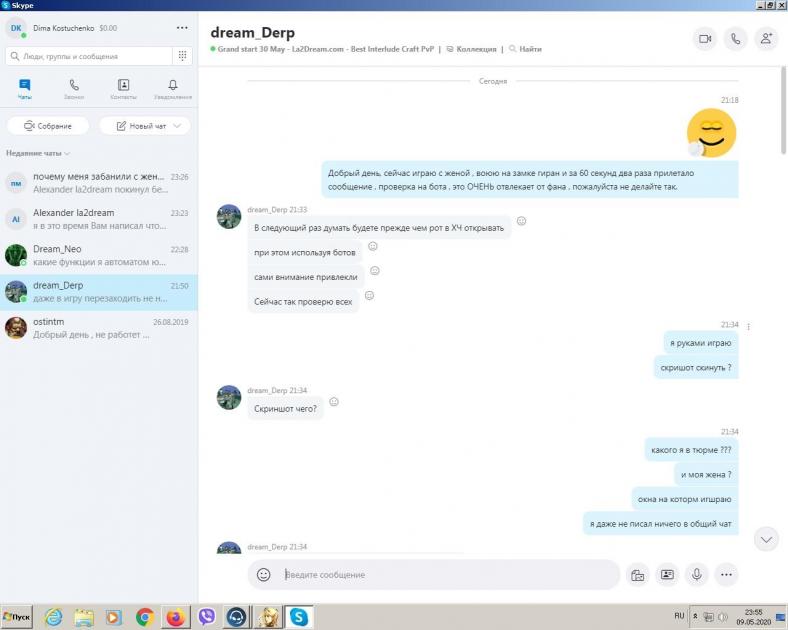Open the dial pad next to search
This screenshot has height=630, width=788.
(183, 56)
